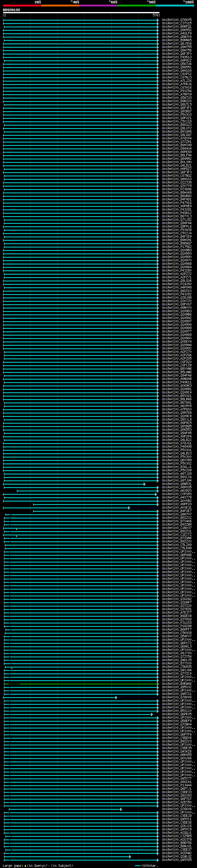
Task: Click the white query ruler bar
Action: (81, 12)
